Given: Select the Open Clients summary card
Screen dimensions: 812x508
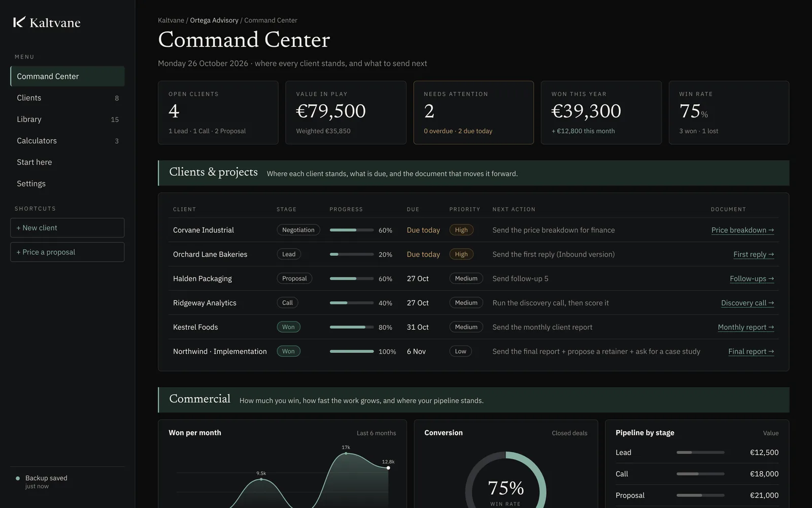Looking at the screenshot, I should point(218,113).
